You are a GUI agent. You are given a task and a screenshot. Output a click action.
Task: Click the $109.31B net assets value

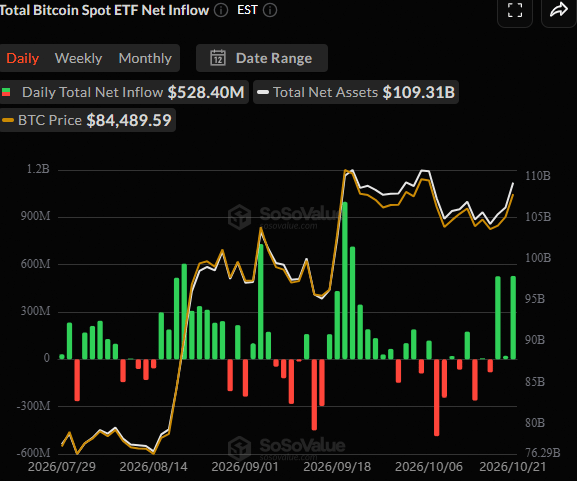point(419,92)
